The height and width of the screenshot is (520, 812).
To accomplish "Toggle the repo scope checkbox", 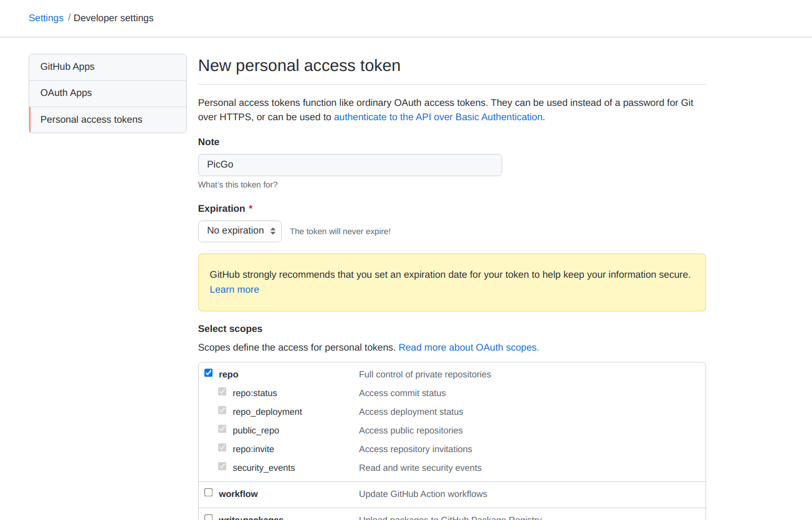I will (209, 373).
